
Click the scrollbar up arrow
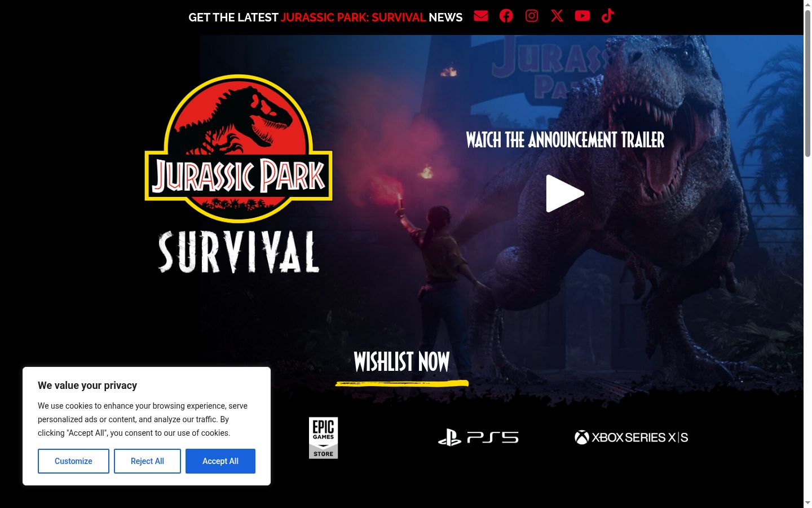pos(807,5)
